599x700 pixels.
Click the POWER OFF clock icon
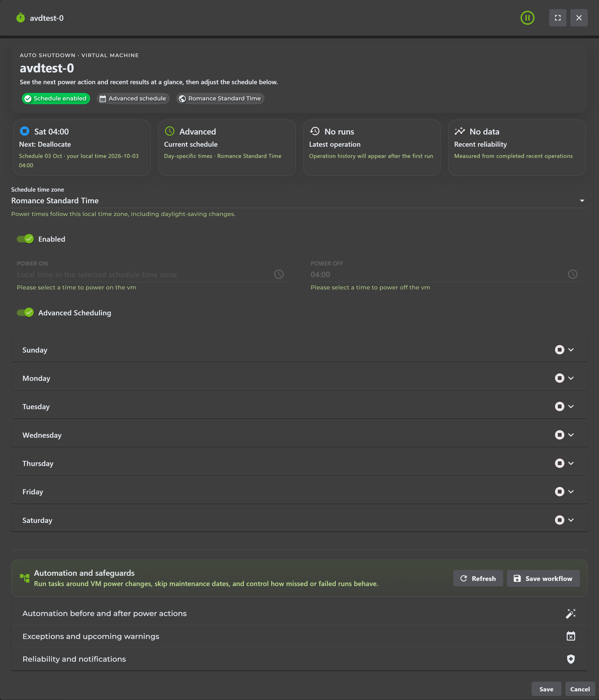(x=572, y=274)
